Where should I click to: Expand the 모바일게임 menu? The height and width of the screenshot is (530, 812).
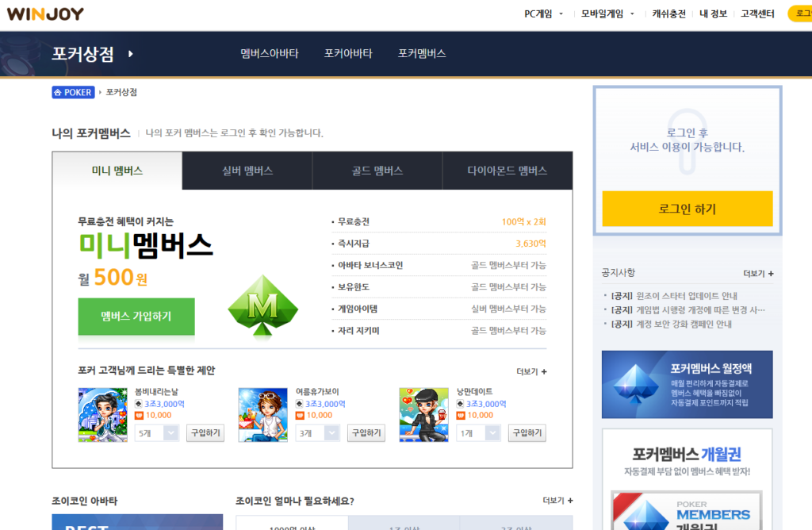607,13
